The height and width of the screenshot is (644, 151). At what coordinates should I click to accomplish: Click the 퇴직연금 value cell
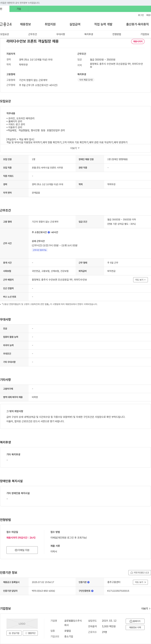coord(111,271)
